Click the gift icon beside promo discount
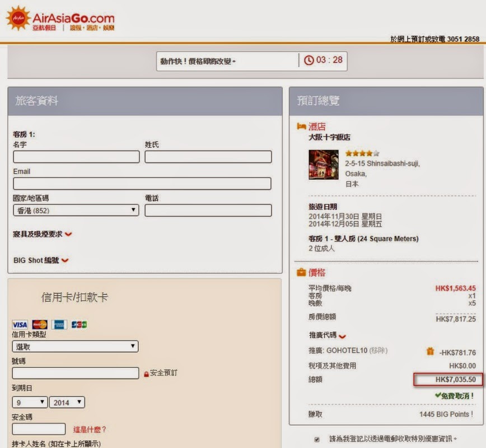This screenshot has height=448, width=486. (430, 352)
